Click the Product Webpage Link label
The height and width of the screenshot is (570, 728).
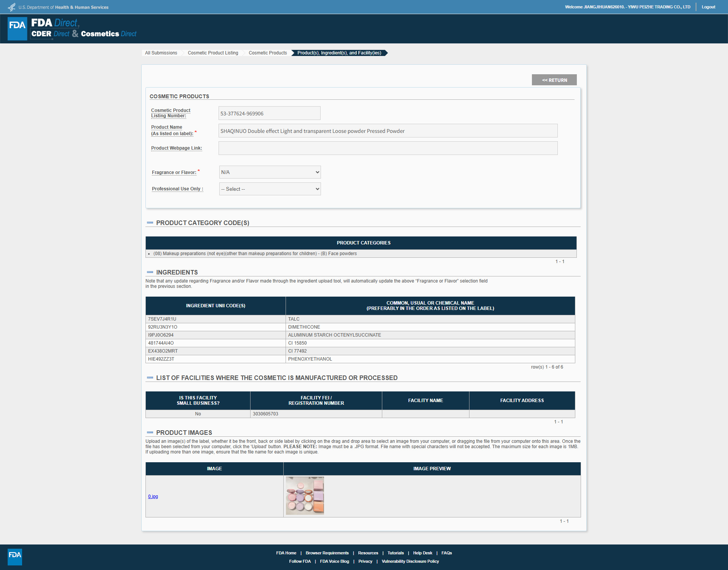click(177, 148)
